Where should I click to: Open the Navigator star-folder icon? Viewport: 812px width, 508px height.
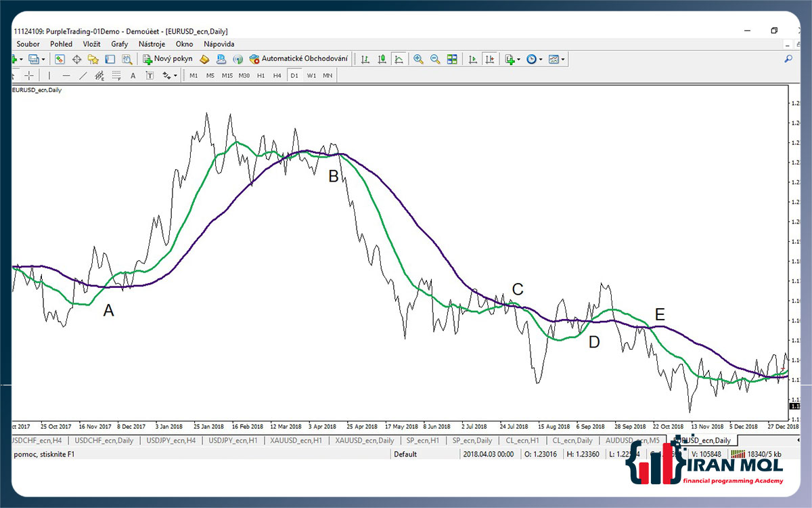93,59
